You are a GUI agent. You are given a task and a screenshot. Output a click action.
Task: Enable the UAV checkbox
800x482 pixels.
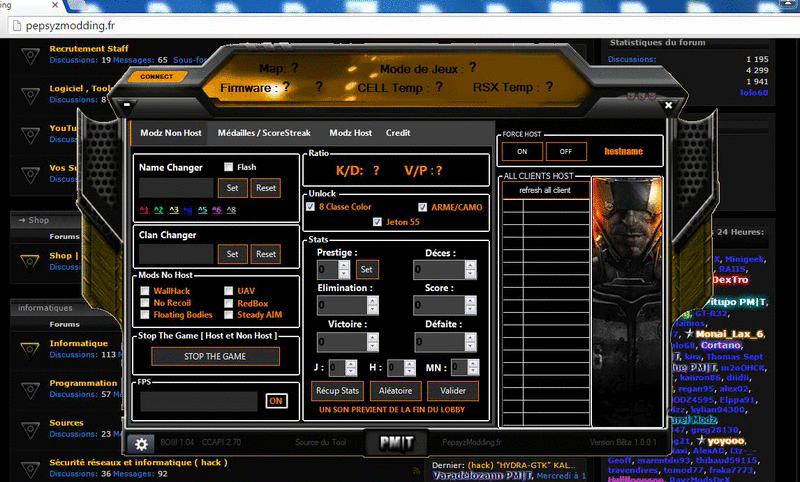(229, 291)
